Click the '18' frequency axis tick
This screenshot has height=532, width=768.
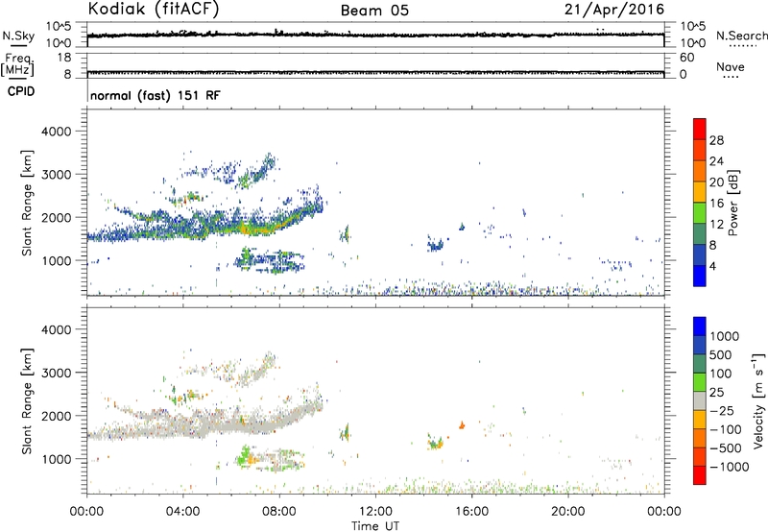point(64,58)
